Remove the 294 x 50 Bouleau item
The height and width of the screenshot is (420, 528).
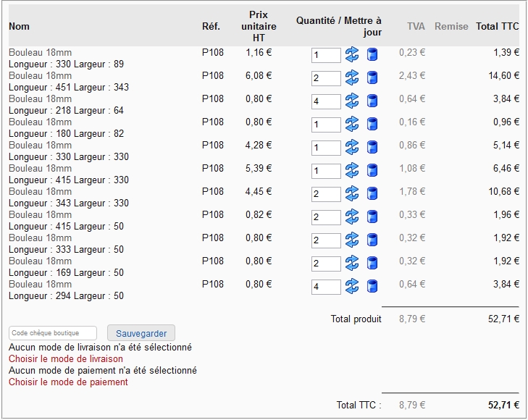(372, 286)
